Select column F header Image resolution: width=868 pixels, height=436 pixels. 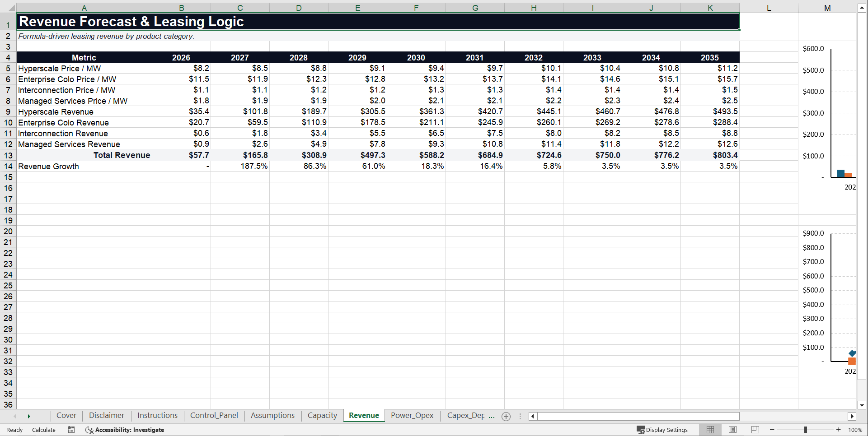click(x=416, y=8)
